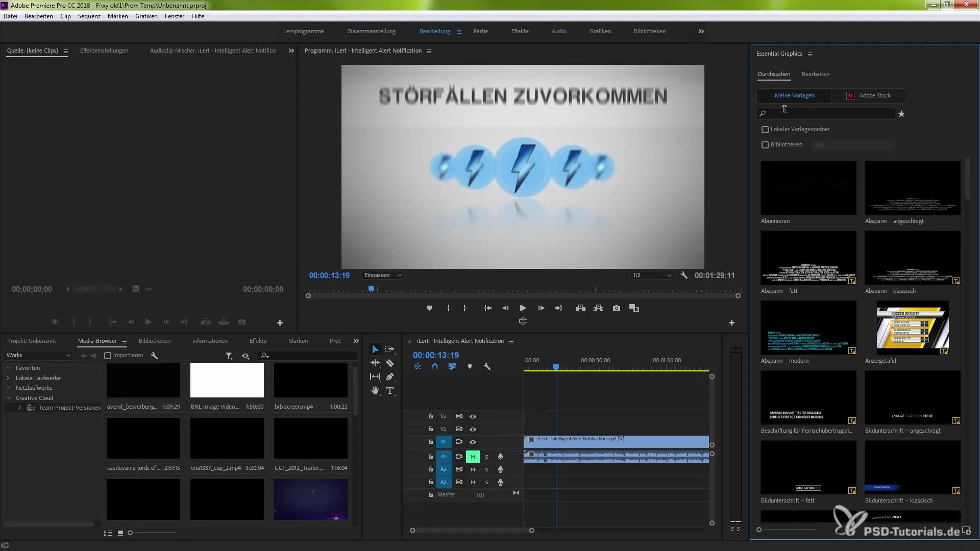Open the Projekt: Unbenannt panel tab
The width and height of the screenshot is (980, 551).
[32, 341]
